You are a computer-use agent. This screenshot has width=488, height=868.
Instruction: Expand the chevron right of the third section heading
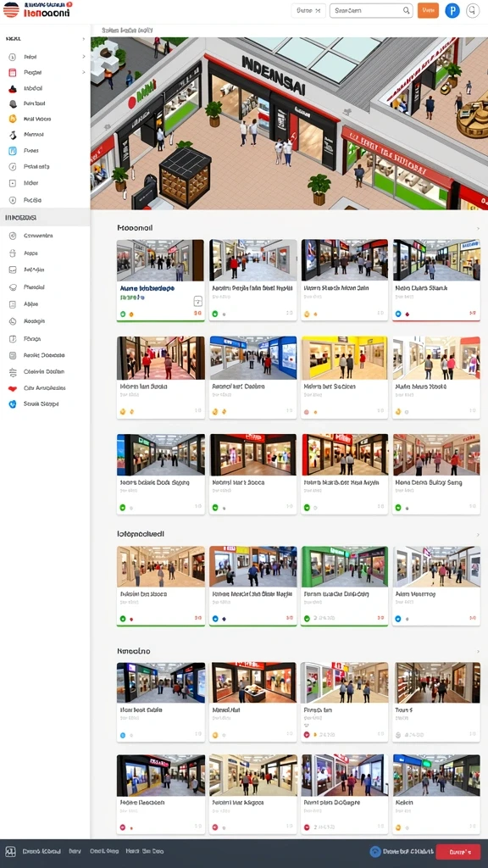[x=478, y=652]
